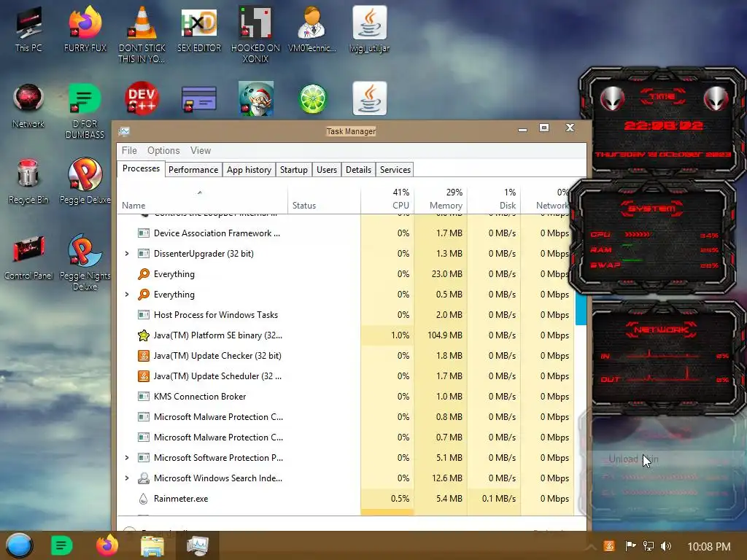
Task: Sort by the Network column header
Action: 547,200
